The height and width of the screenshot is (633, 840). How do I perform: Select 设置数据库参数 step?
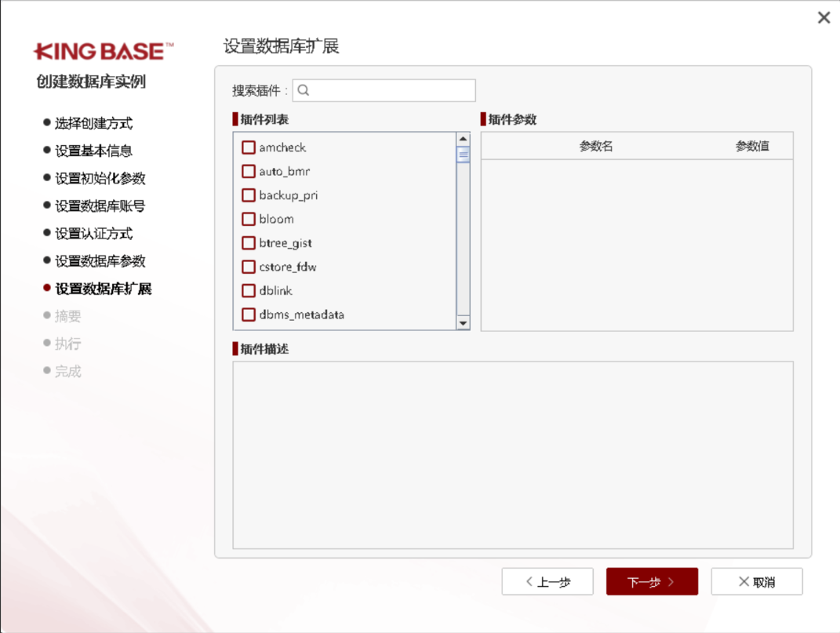coord(100,261)
